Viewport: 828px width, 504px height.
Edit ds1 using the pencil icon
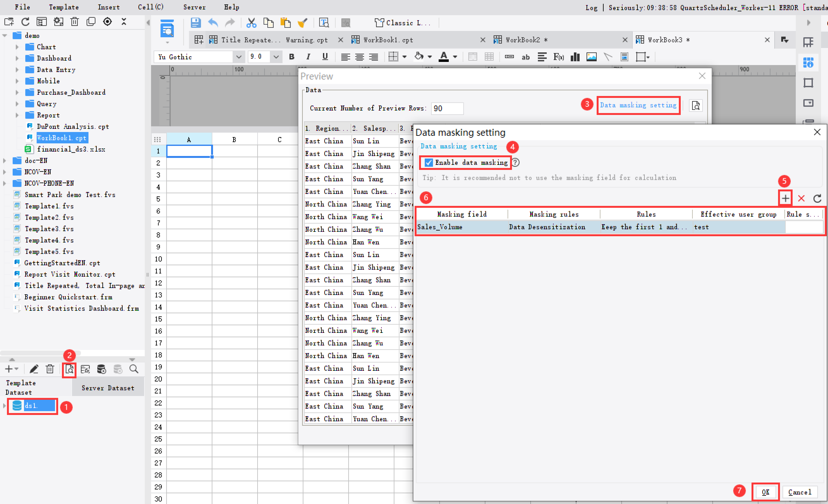coord(34,369)
